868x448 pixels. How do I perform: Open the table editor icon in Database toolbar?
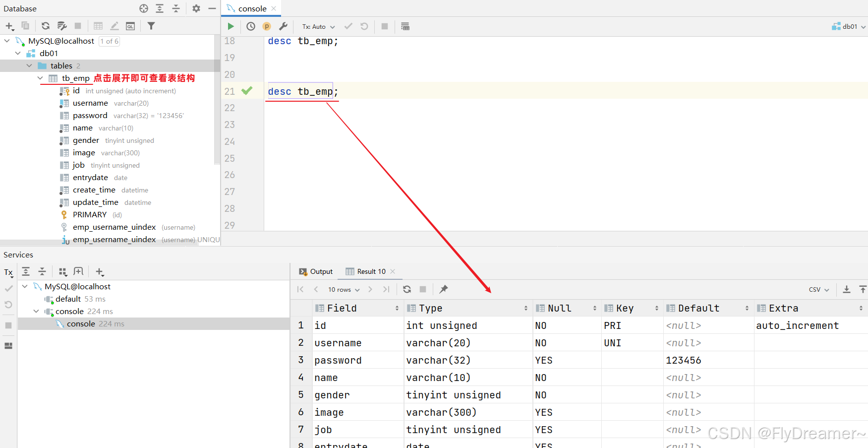pos(98,26)
